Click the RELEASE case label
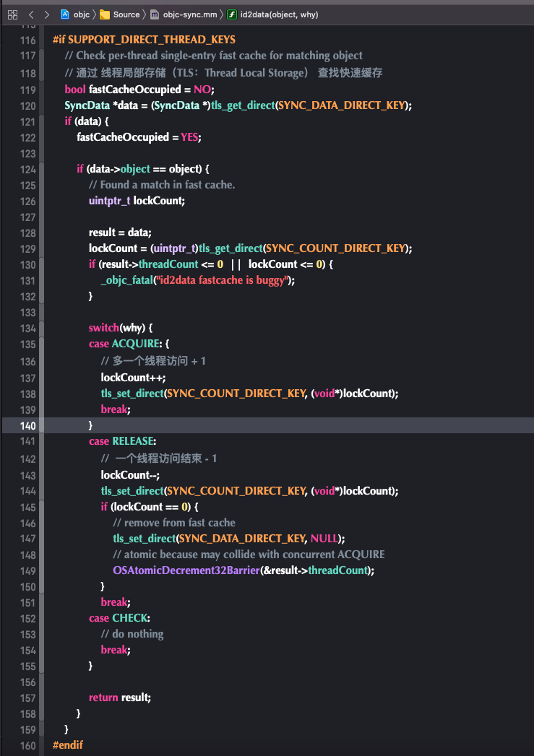This screenshot has height=756, width=534. [133, 441]
